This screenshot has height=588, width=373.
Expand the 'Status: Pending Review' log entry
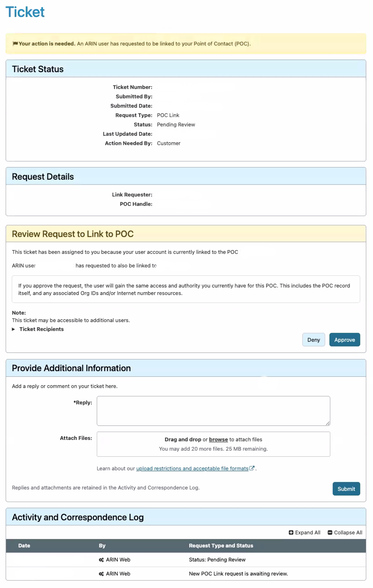point(217,560)
